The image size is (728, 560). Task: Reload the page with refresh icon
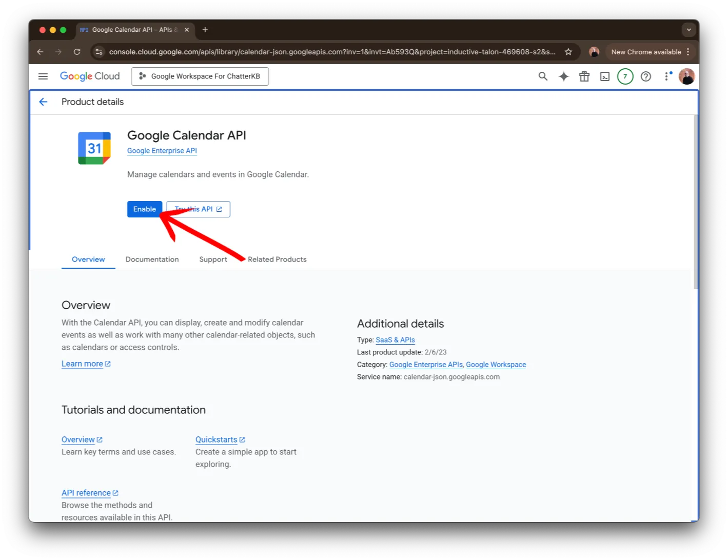77,52
